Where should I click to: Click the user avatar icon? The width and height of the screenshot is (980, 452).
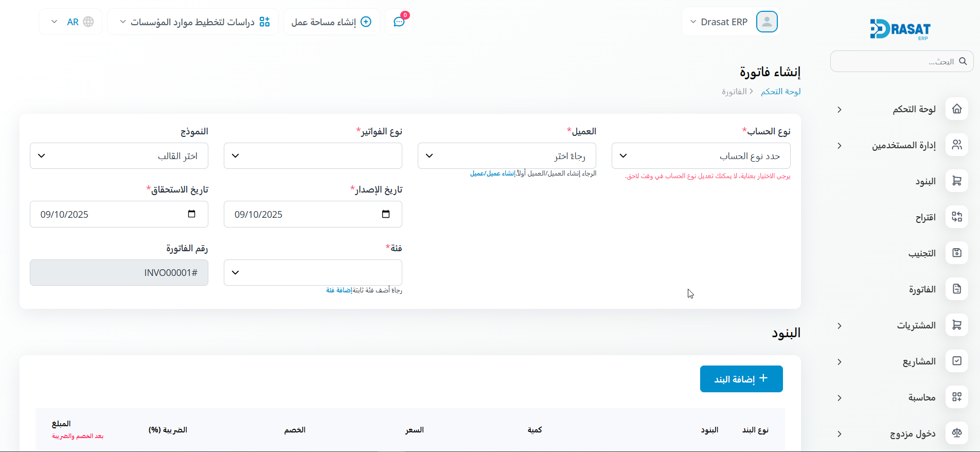767,22
